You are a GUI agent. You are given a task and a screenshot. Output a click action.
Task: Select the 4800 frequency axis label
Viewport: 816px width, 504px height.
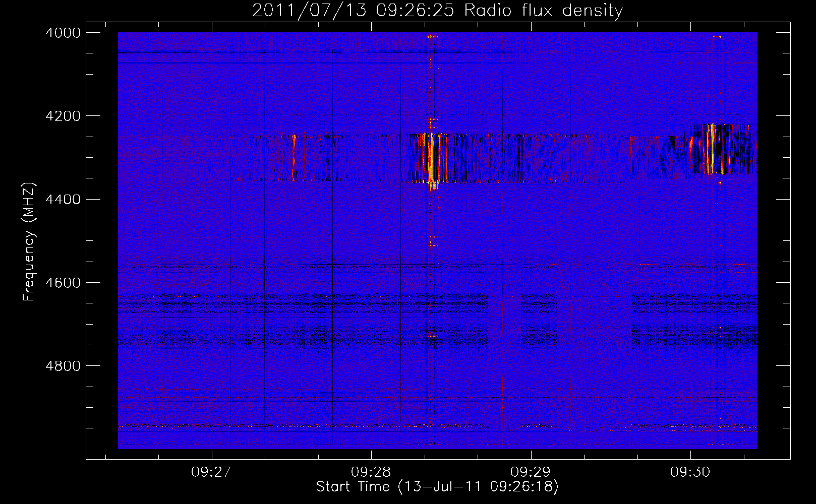(63, 365)
